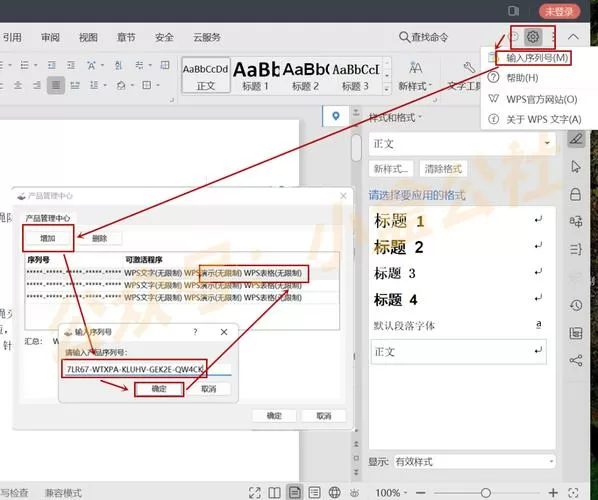Switch to reading layout icon
Viewport: 598px width, 500px height.
pyautogui.click(x=274, y=492)
